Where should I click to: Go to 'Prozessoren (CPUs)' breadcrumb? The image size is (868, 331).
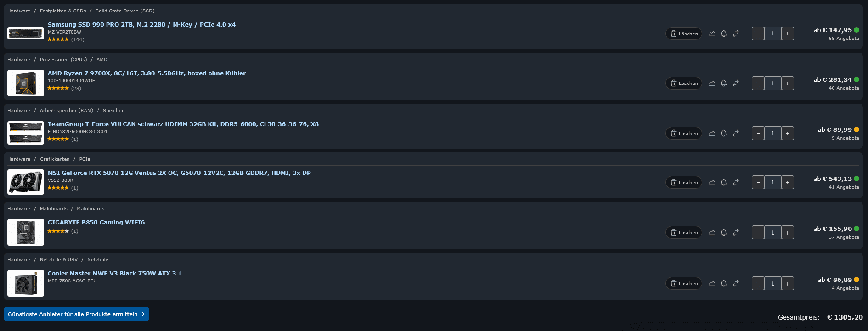(63, 59)
